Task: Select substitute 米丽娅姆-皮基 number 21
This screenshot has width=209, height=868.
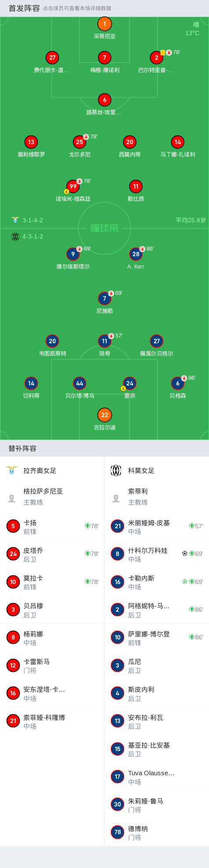Action: pyautogui.click(x=157, y=527)
